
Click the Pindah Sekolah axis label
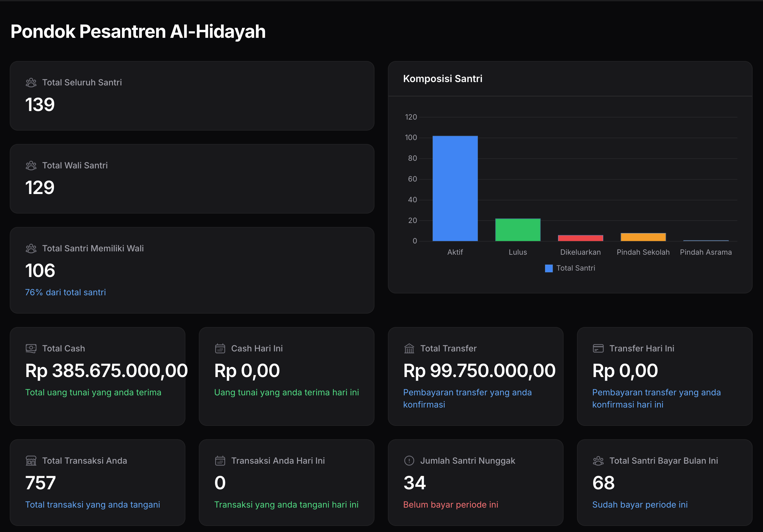643,252
